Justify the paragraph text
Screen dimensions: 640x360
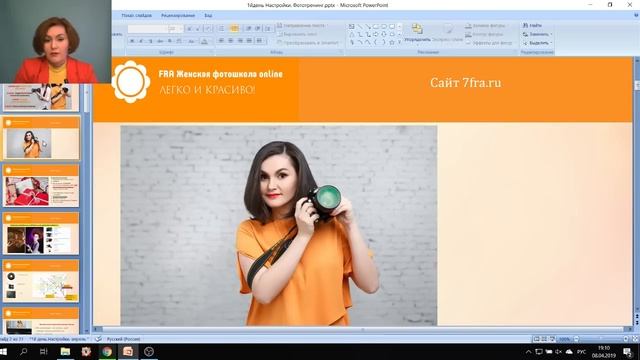pyautogui.click(x=249, y=41)
